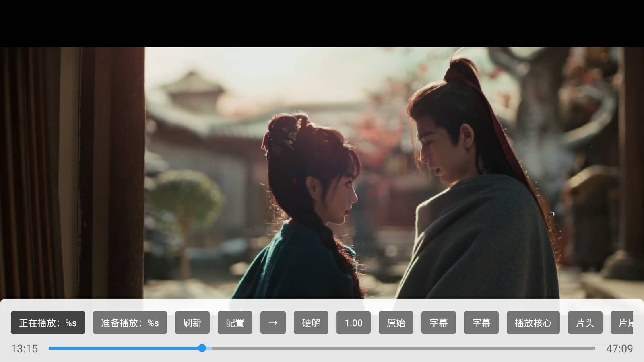Screen dimensions: 644x362
Task: Click the 准备播放：%s button
Action: point(130,323)
